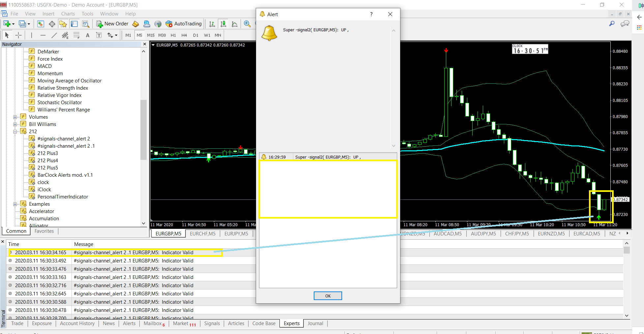Open the Favorites navigator tab
644x334 pixels.
coord(44,231)
